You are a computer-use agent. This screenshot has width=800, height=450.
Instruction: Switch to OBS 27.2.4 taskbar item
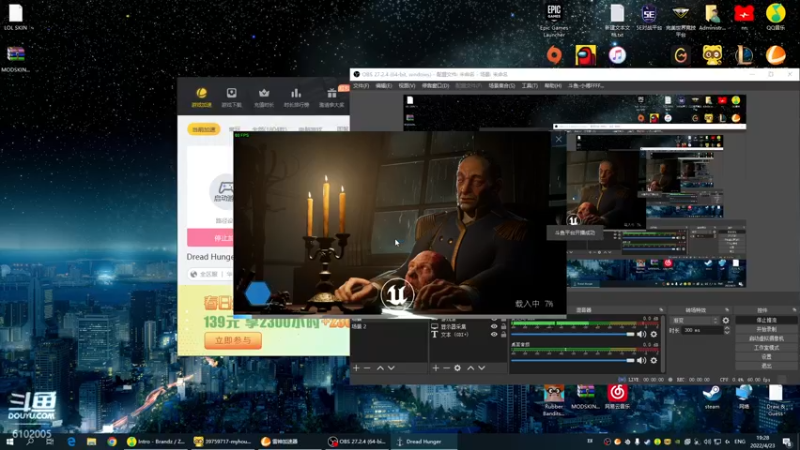click(357, 442)
